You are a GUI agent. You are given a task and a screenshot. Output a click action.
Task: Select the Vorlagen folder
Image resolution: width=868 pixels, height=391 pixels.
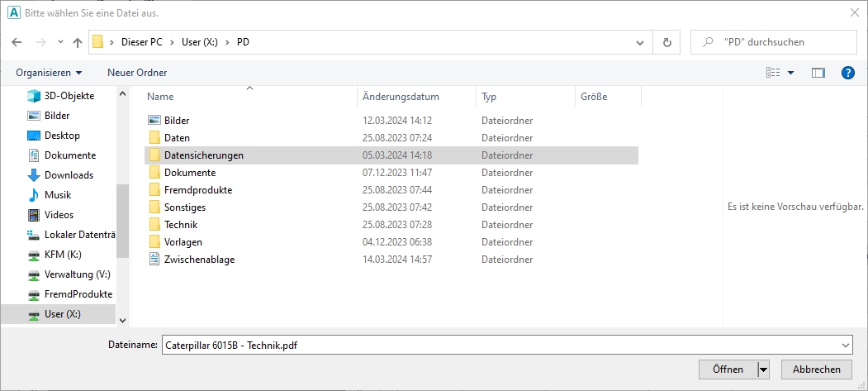coord(183,242)
